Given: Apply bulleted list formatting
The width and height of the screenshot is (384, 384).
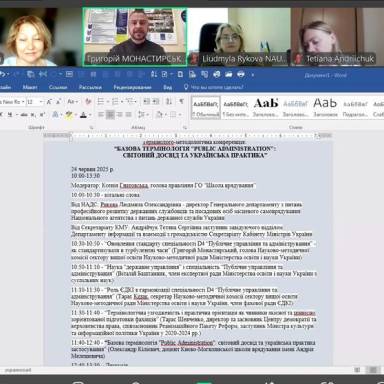Looking at the screenshot, I should tap(101, 101).
